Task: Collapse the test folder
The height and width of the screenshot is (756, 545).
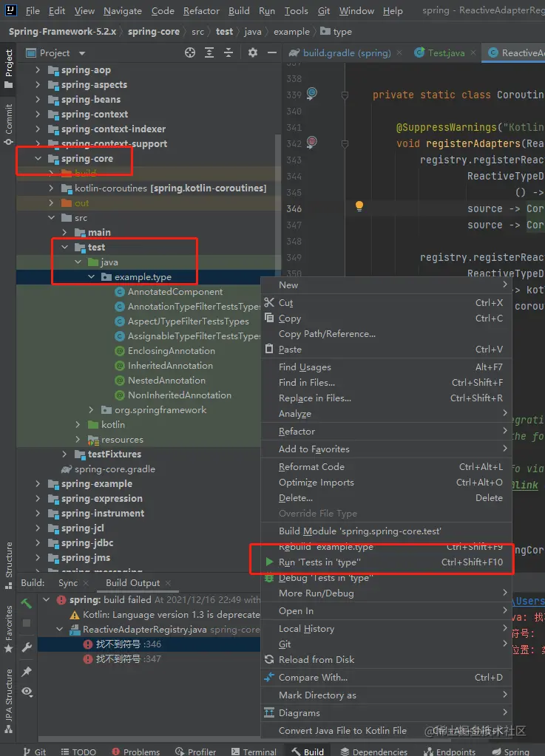Action: (64, 248)
